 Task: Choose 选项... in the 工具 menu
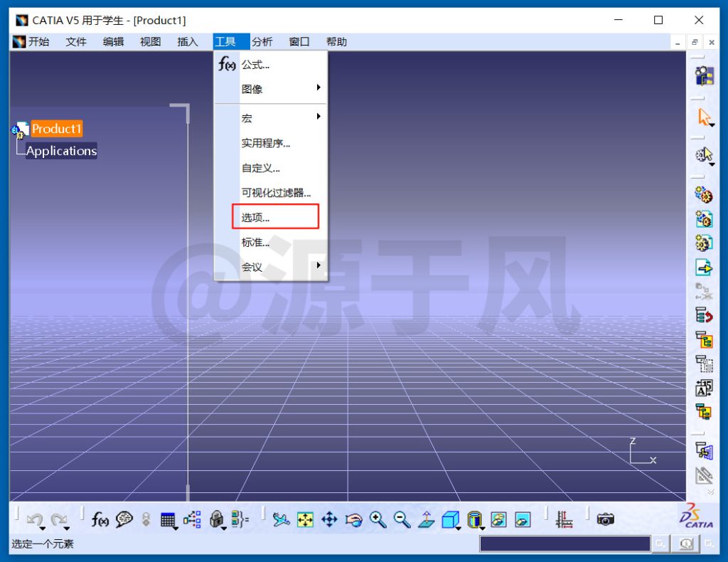[x=271, y=218]
